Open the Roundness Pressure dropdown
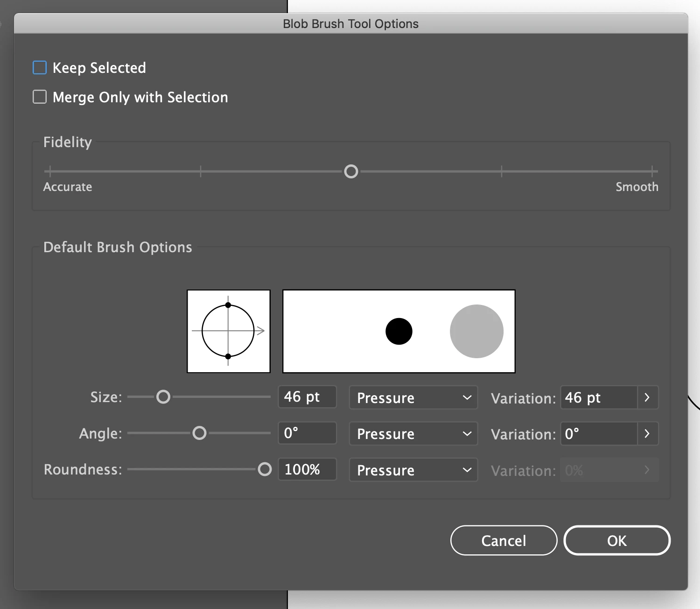 tap(413, 470)
